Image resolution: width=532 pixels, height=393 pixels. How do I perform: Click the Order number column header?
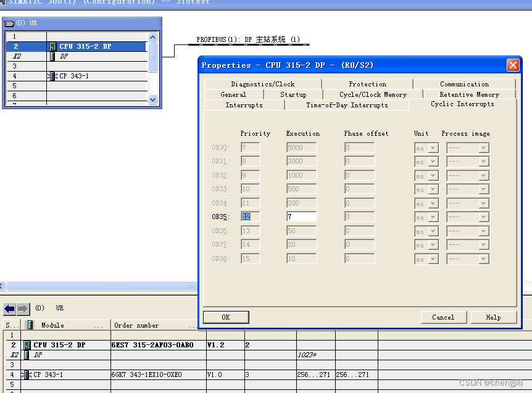[154, 325]
